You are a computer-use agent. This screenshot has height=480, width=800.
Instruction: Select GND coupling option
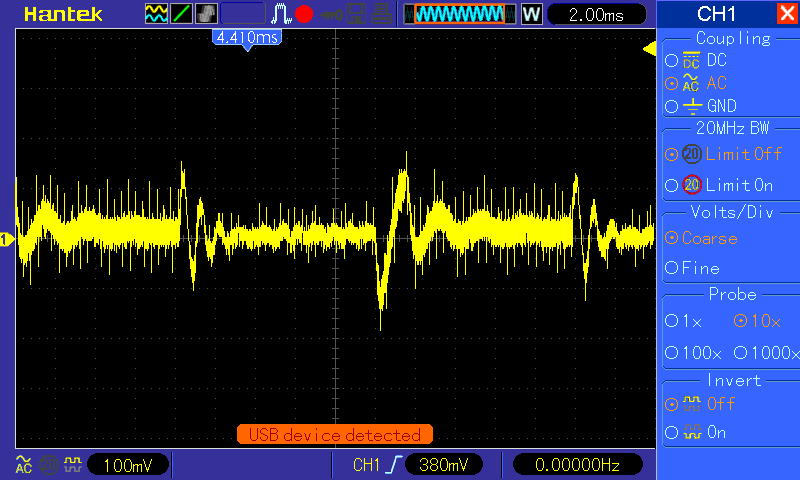pos(701,106)
